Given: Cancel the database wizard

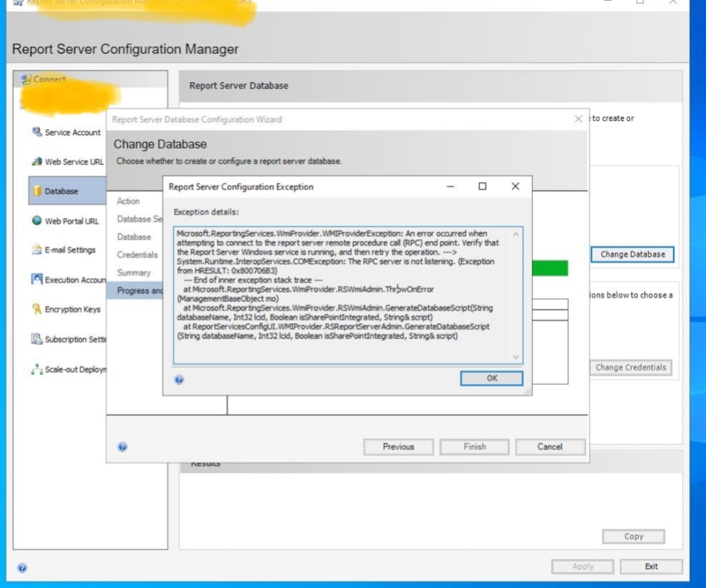Looking at the screenshot, I should [550, 447].
